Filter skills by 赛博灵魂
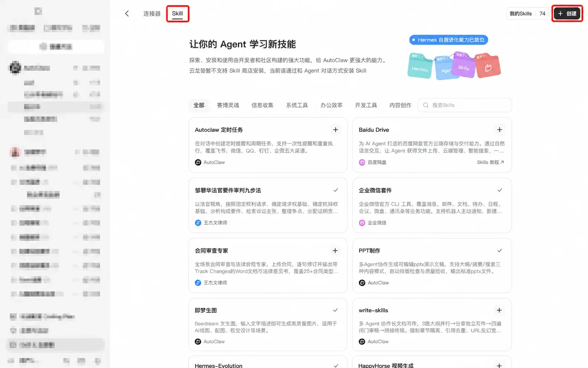This screenshot has width=588, height=368. 228,105
